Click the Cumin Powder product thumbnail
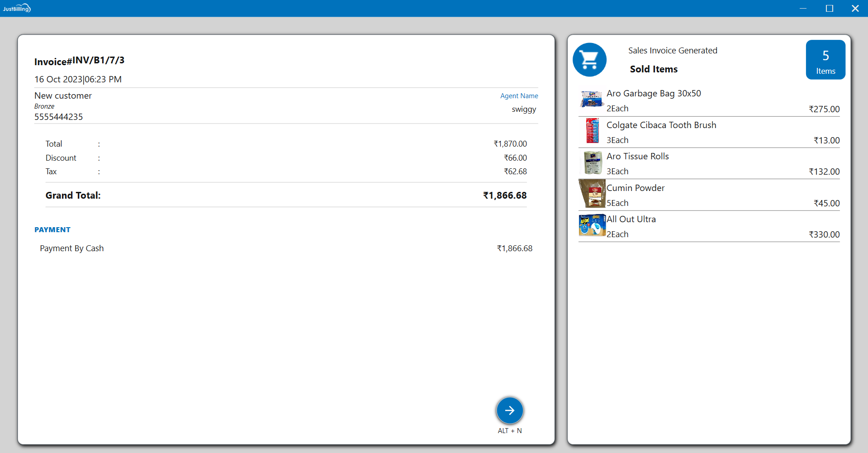868x453 pixels. (x=592, y=194)
